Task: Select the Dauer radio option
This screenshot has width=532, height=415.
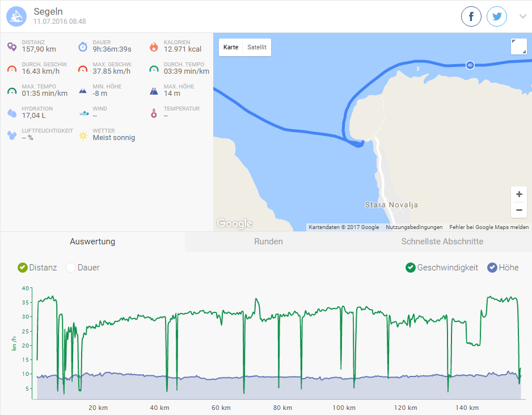Action: click(71, 268)
